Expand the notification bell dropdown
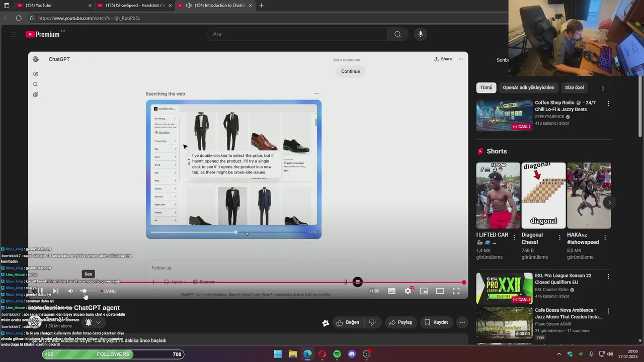The image size is (644, 362). coord(98,322)
